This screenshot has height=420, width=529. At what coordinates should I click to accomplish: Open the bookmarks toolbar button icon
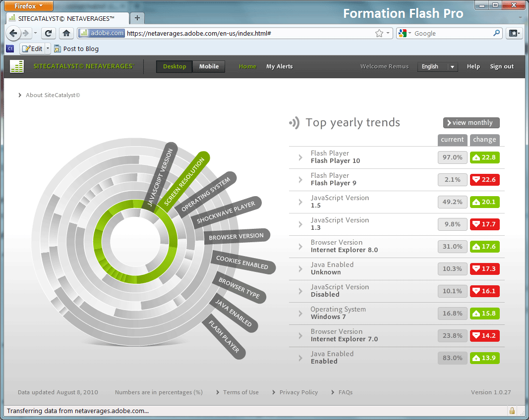coord(514,33)
